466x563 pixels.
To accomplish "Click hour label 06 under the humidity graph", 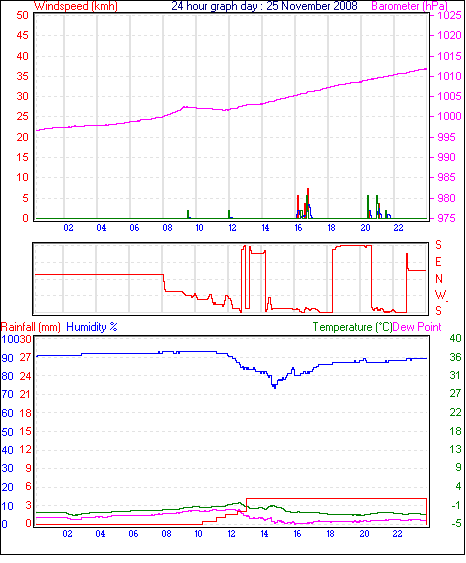I will (133, 534).
